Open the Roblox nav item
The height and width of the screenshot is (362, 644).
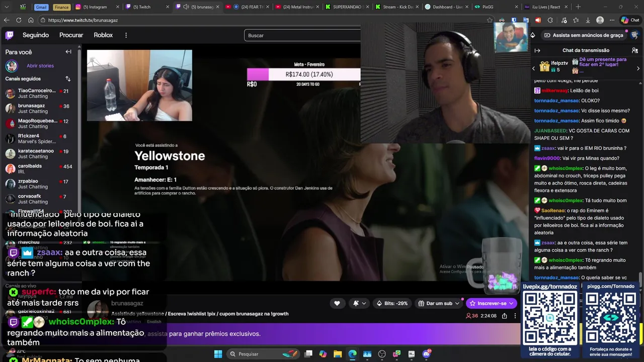pos(103,35)
